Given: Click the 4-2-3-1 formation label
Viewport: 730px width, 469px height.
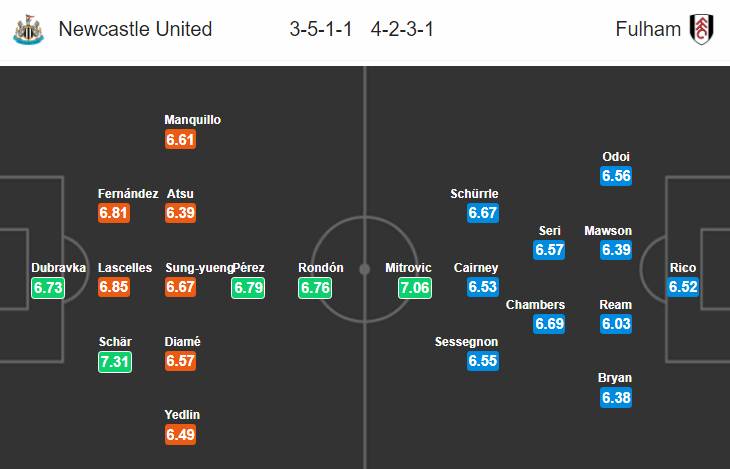Looking at the screenshot, I should 402,29.
